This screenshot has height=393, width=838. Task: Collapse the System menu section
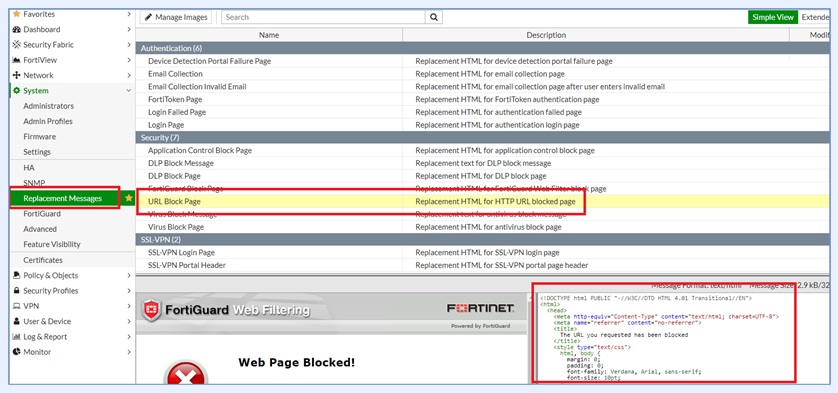click(x=128, y=91)
